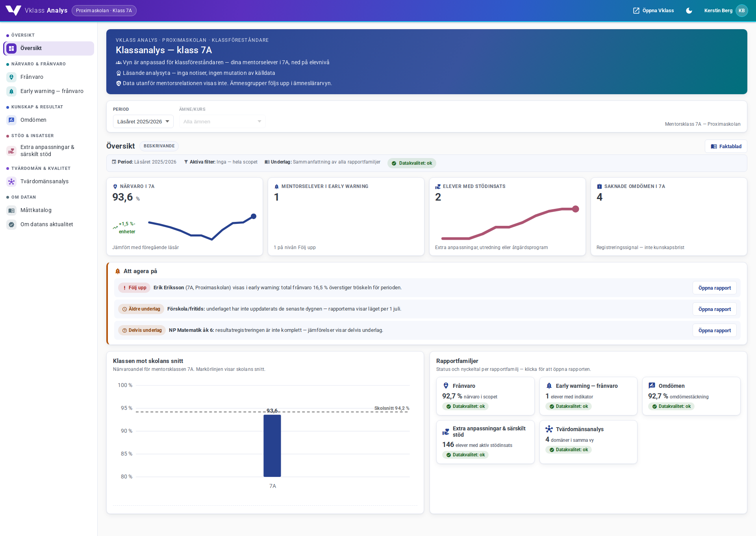The height and width of the screenshot is (536, 756).
Task: Click the Faktablad book icon
Action: point(714,147)
